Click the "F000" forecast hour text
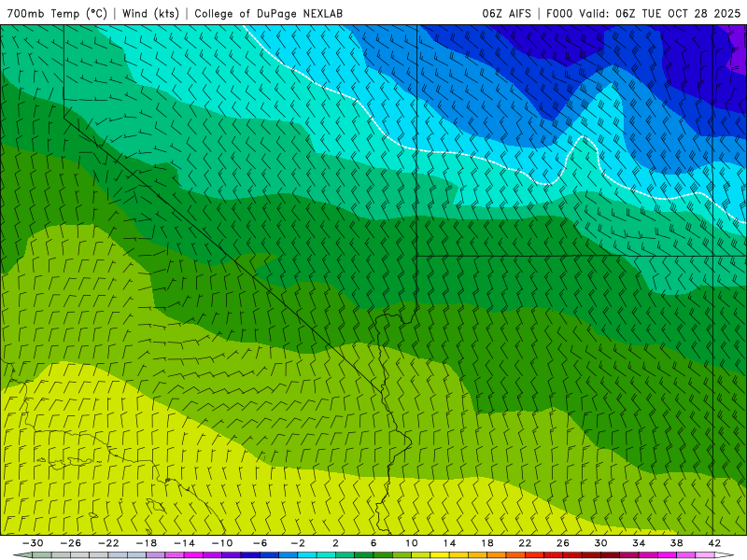Image resolution: width=747 pixels, height=560 pixels. point(559,13)
